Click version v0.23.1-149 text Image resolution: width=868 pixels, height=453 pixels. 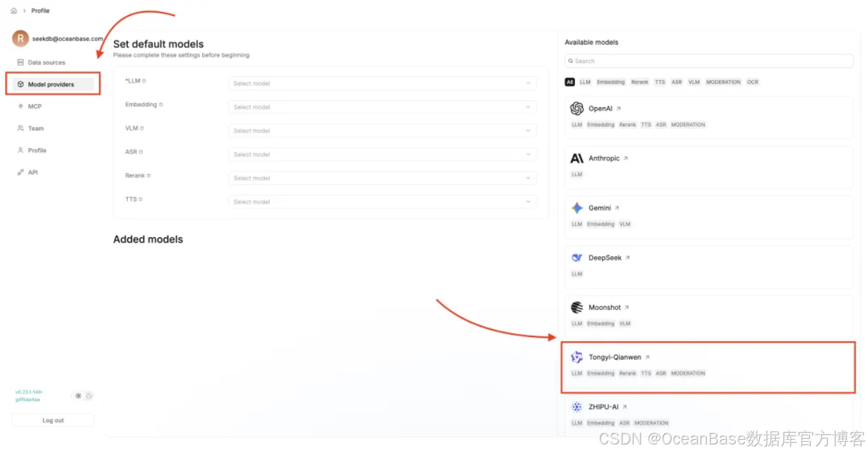(29, 396)
